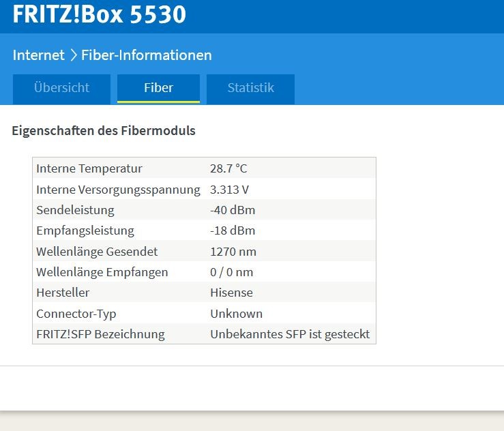
Task: Select the Unknown connector type value
Action: click(x=236, y=314)
